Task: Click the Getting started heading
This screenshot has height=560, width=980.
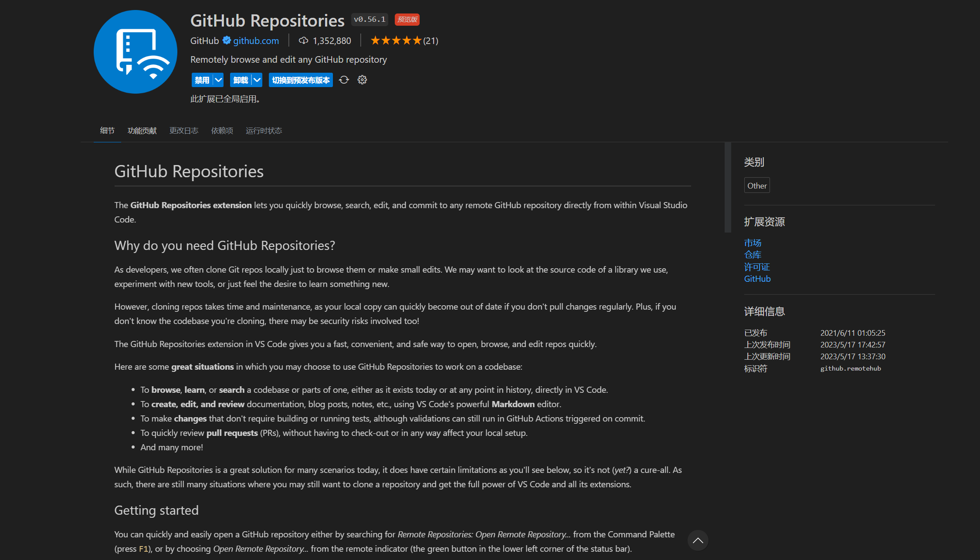Action: [156, 510]
